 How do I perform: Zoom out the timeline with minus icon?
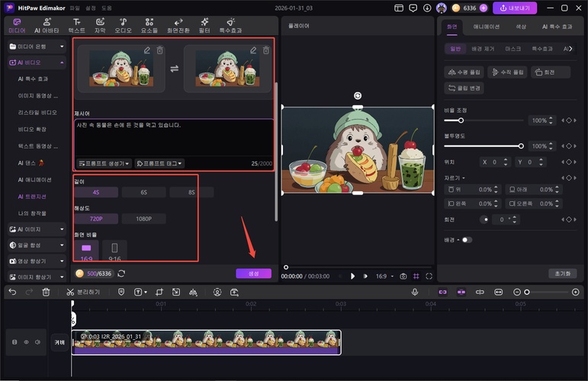[517, 292]
